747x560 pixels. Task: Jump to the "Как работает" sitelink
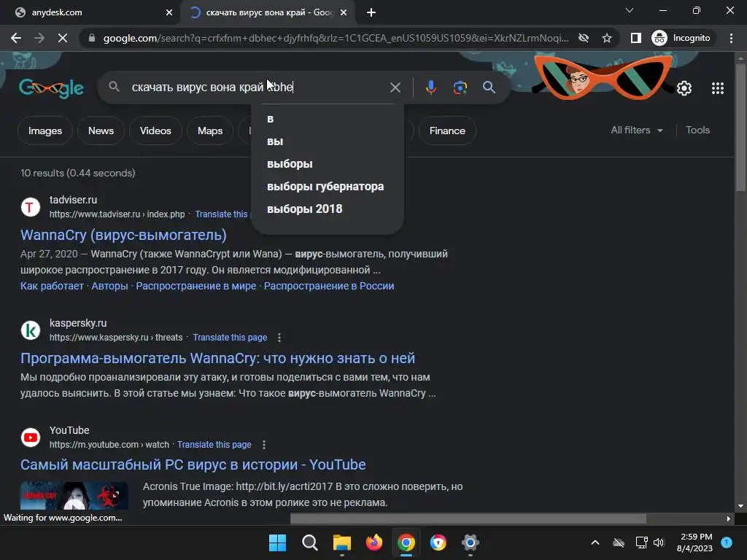coord(52,286)
